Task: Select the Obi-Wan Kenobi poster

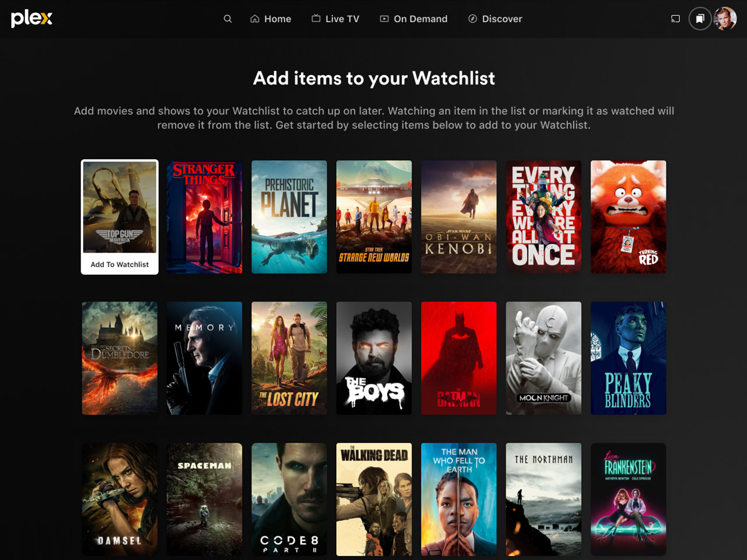Action: pyautogui.click(x=459, y=217)
